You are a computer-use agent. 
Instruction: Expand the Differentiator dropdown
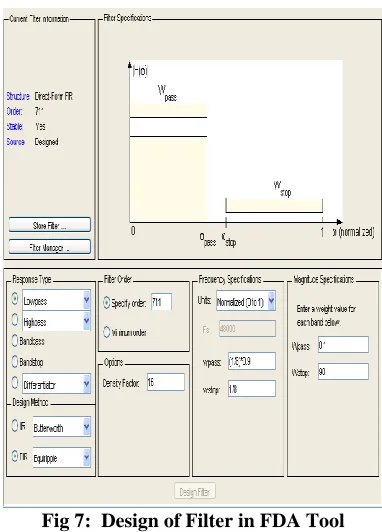[x=56, y=384]
